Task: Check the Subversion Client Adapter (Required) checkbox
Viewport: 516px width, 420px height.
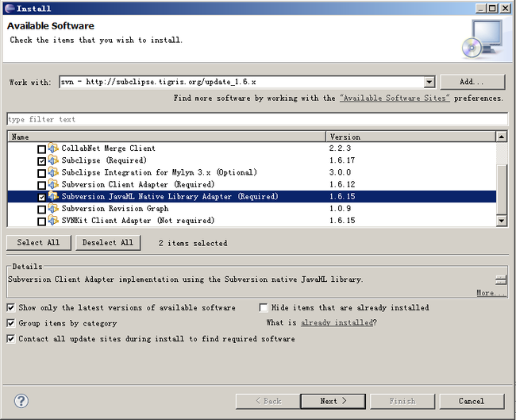Action: tap(41, 185)
